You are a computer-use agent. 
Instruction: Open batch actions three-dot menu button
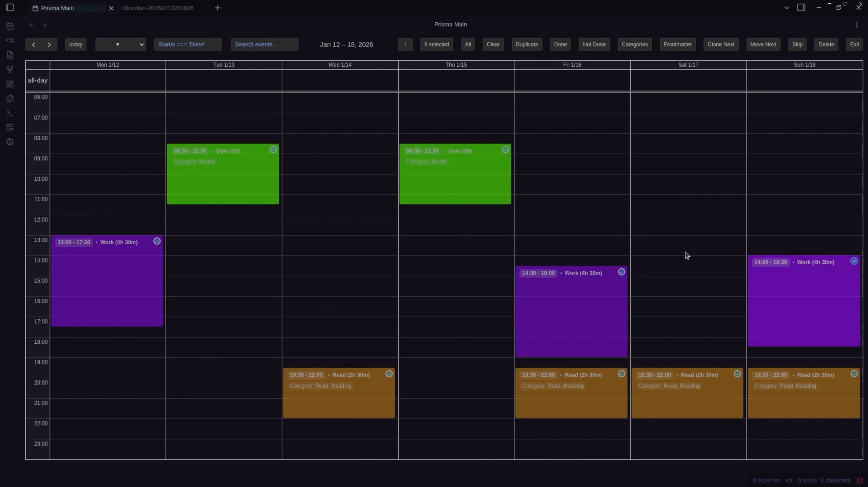click(x=405, y=44)
